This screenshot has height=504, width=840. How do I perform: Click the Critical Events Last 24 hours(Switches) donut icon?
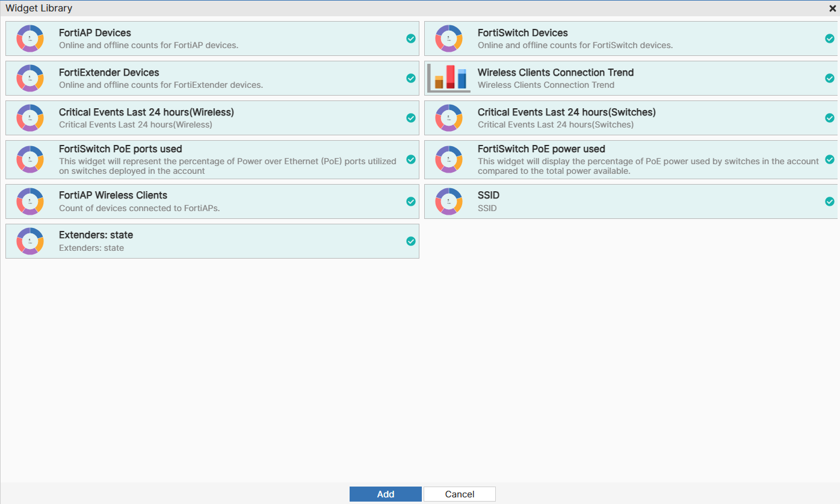pos(448,118)
